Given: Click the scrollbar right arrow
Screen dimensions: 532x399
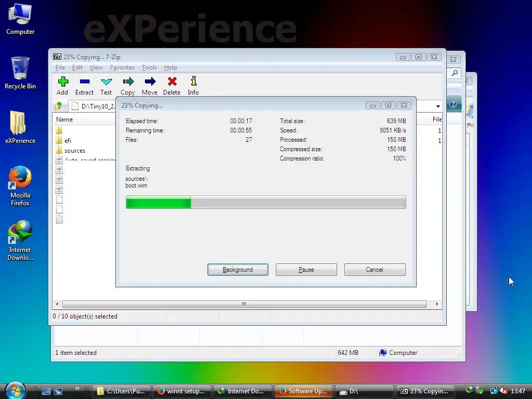Looking at the screenshot, I should coord(437,304).
